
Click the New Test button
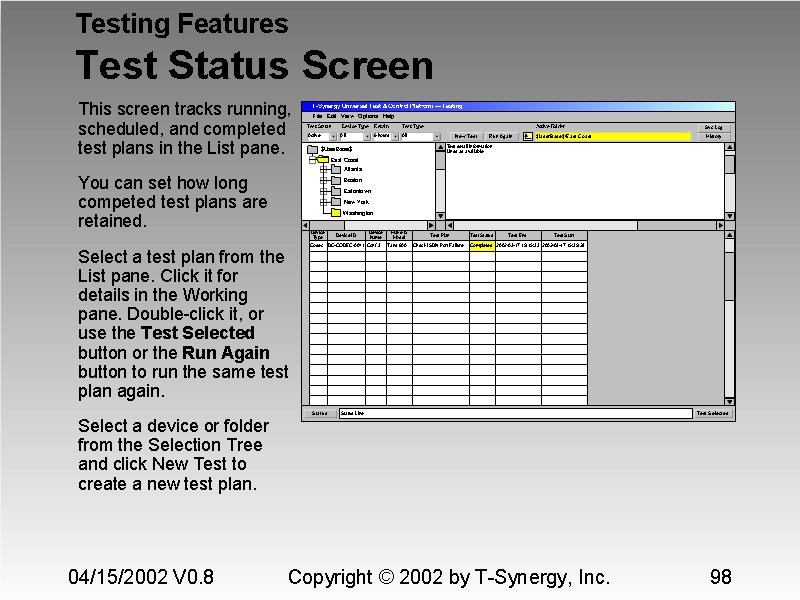click(x=466, y=135)
